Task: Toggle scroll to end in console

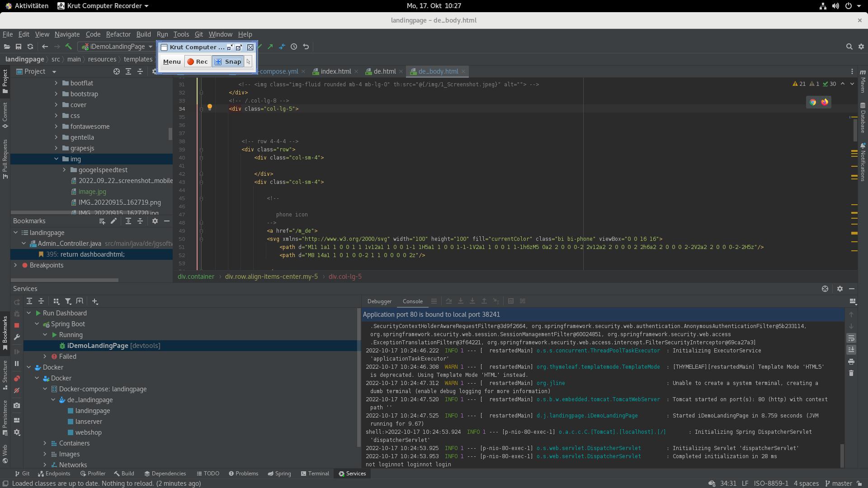Action: click(851, 350)
